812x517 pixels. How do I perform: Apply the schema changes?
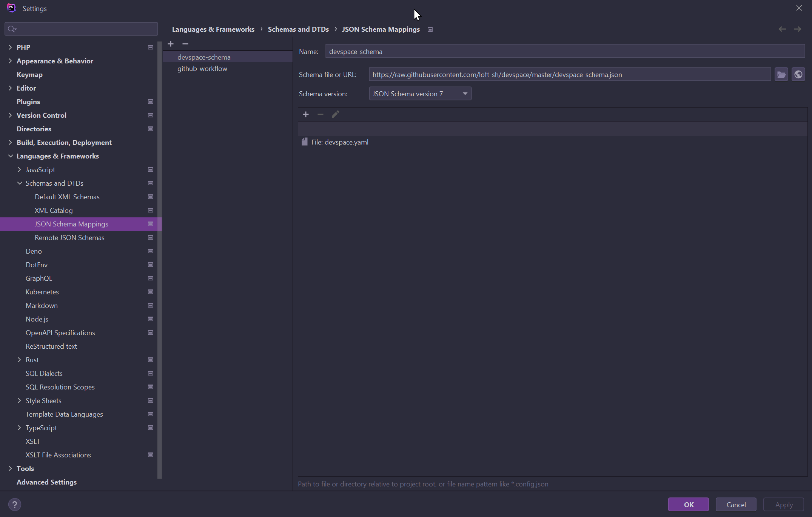pos(784,504)
